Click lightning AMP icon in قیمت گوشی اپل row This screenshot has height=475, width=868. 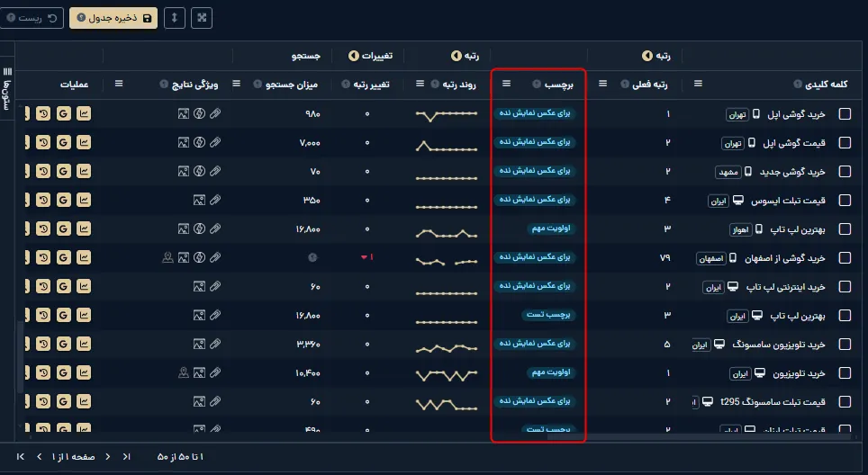199,142
